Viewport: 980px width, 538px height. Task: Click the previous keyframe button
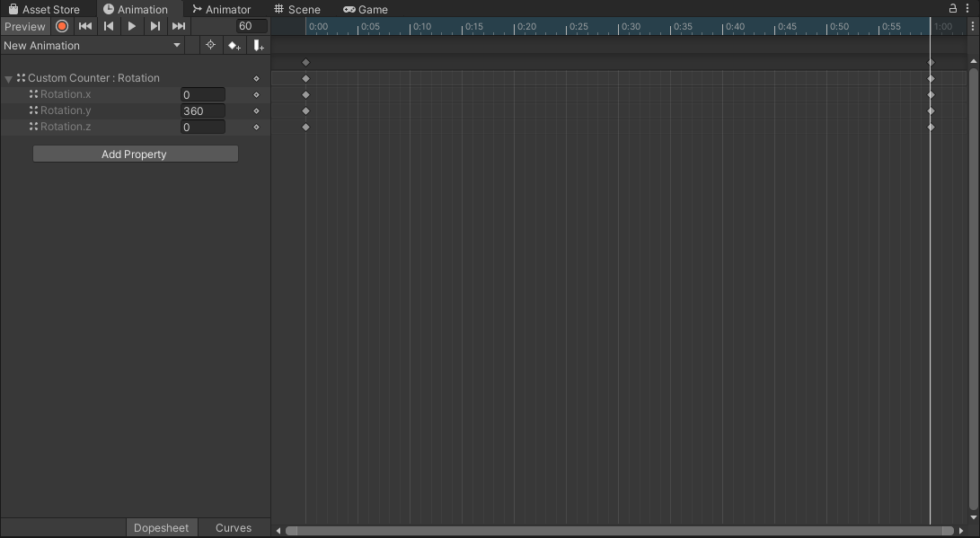pos(108,26)
